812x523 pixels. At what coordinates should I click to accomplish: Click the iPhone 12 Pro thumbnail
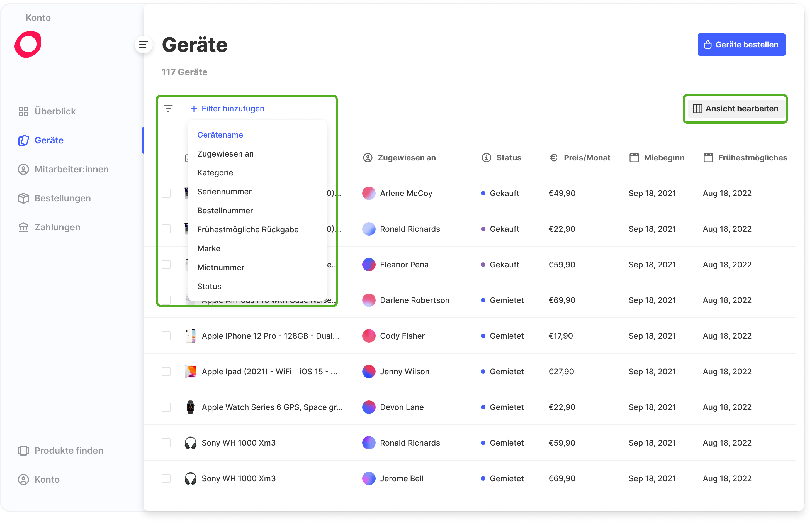pyautogui.click(x=191, y=336)
